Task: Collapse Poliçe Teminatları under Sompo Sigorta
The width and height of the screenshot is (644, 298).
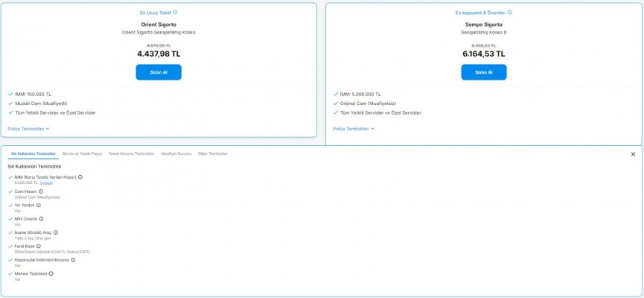Action: 354,128
